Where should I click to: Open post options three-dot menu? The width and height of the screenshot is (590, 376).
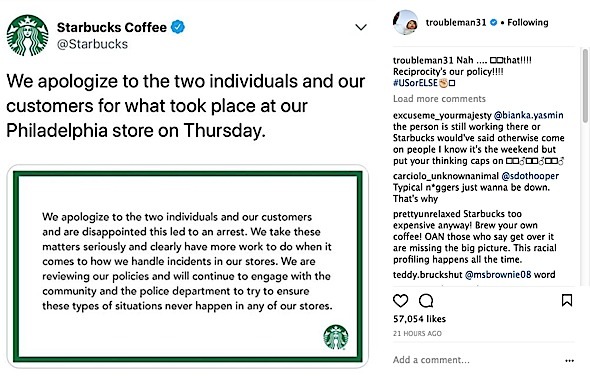click(x=569, y=361)
